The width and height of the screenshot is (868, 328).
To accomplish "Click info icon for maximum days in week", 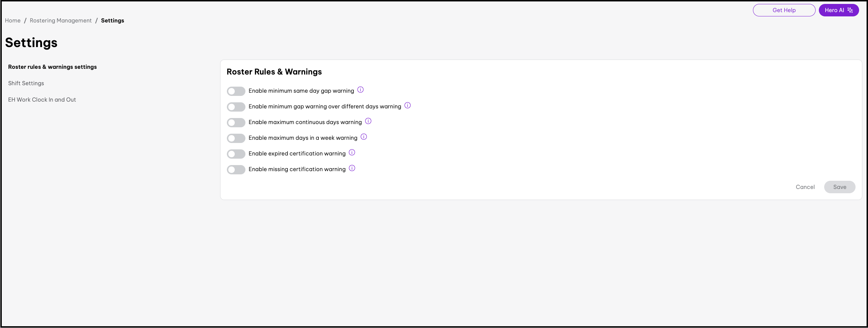I will click(364, 137).
